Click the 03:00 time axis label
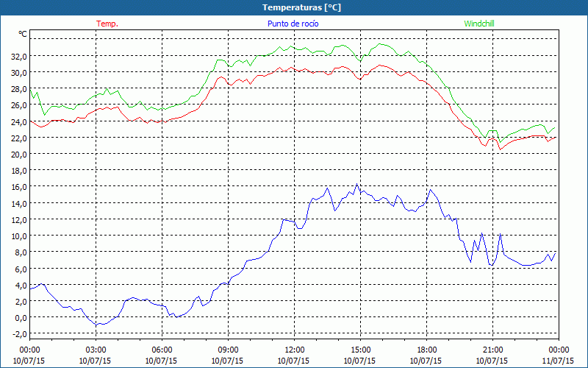588x368 pixels. 96,350
